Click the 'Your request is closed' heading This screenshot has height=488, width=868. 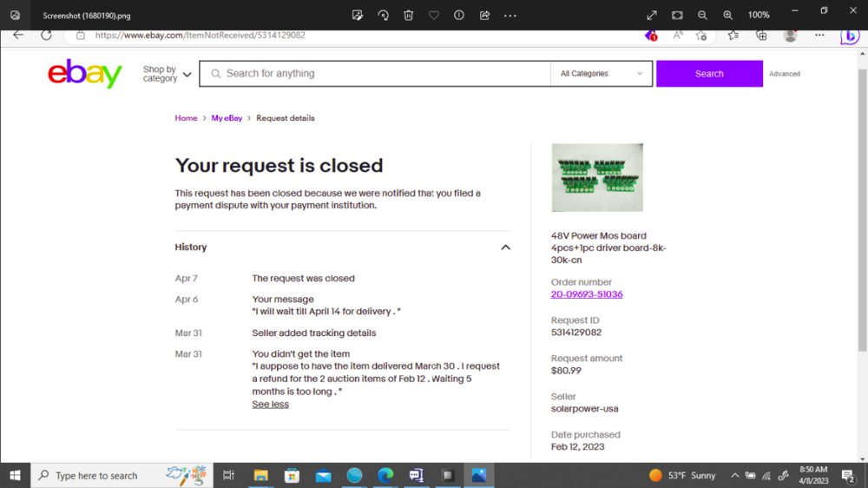coord(279,165)
